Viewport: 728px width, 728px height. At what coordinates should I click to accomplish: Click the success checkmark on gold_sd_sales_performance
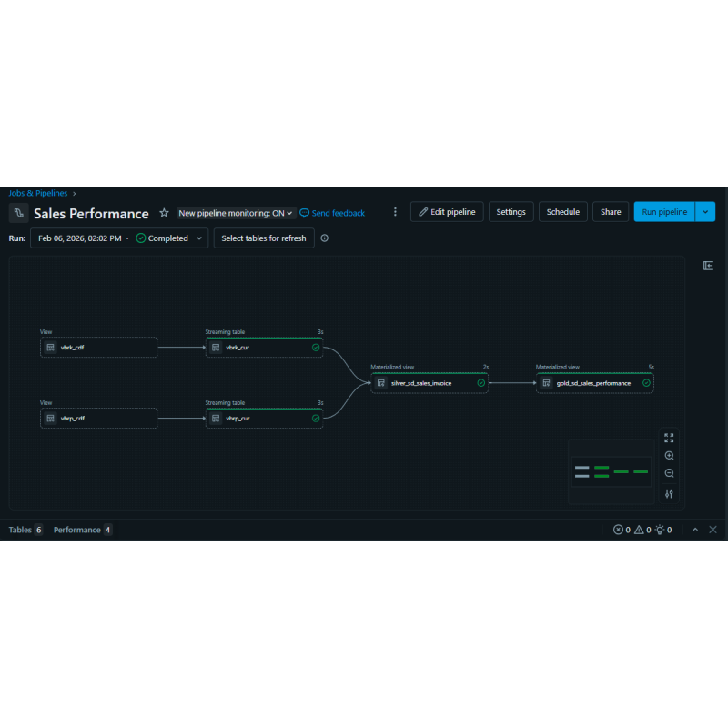646,383
